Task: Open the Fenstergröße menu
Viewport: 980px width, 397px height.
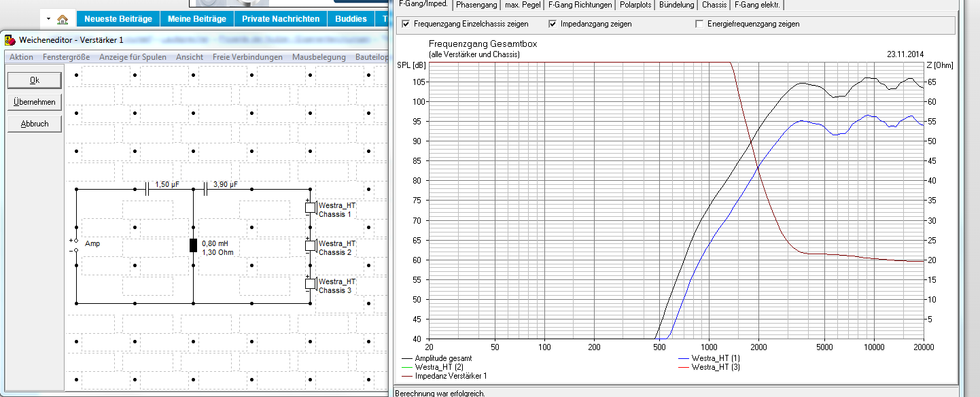Action: click(x=66, y=57)
